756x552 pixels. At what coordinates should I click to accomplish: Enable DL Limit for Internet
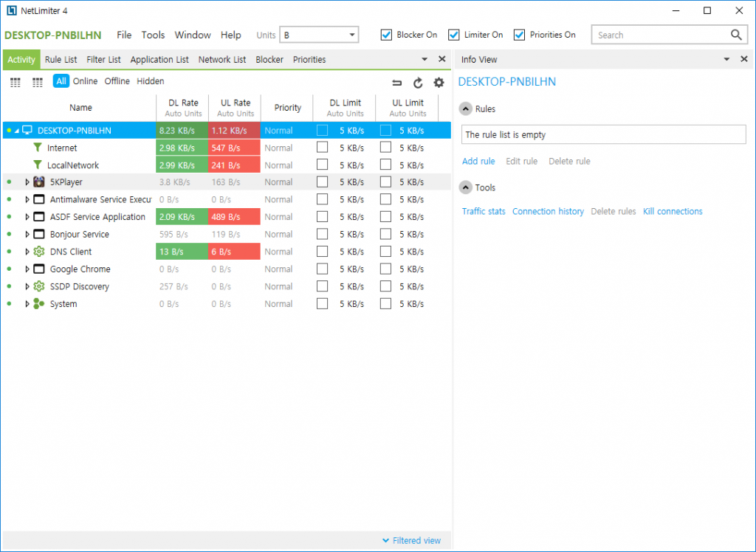[322, 148]
